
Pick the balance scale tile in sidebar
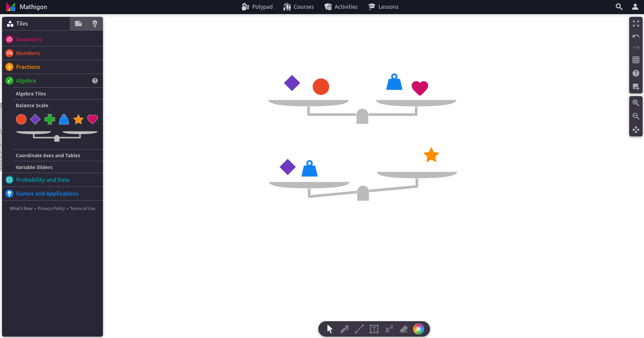(x=57, y=136)
